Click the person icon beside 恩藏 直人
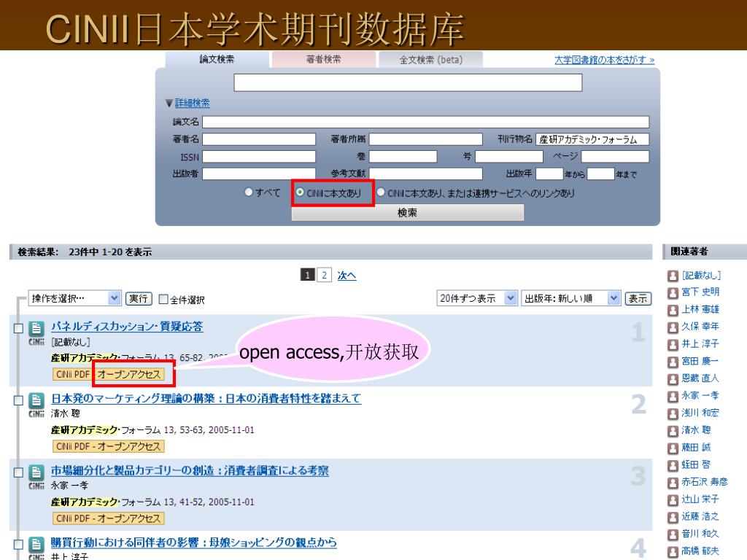 click(673, 379)
